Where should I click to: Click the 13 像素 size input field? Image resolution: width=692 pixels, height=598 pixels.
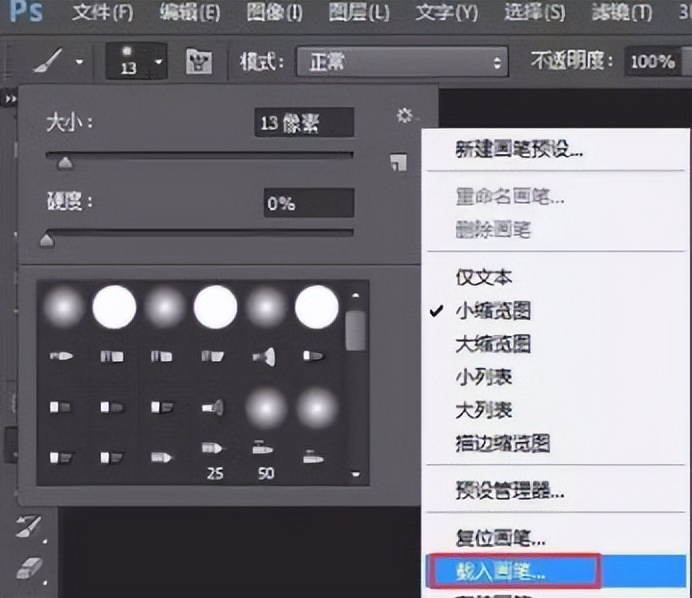pyautogui.click(x=304, y=123)
